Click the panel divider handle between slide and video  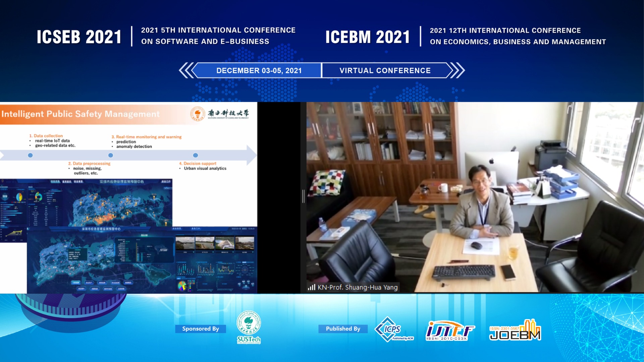click(303, 196)
